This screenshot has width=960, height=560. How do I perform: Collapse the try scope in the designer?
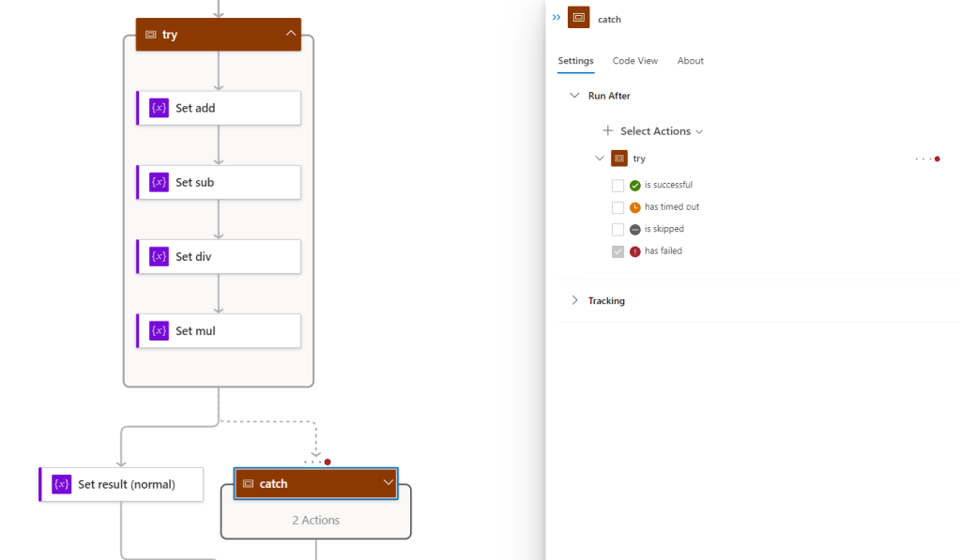[x=291, y=35]
